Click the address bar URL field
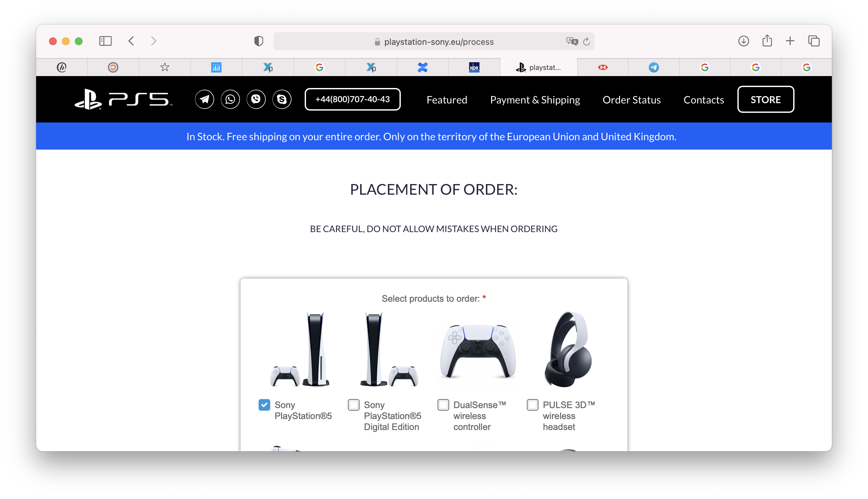Screen dimensions: 868x499 pos(434,42)
